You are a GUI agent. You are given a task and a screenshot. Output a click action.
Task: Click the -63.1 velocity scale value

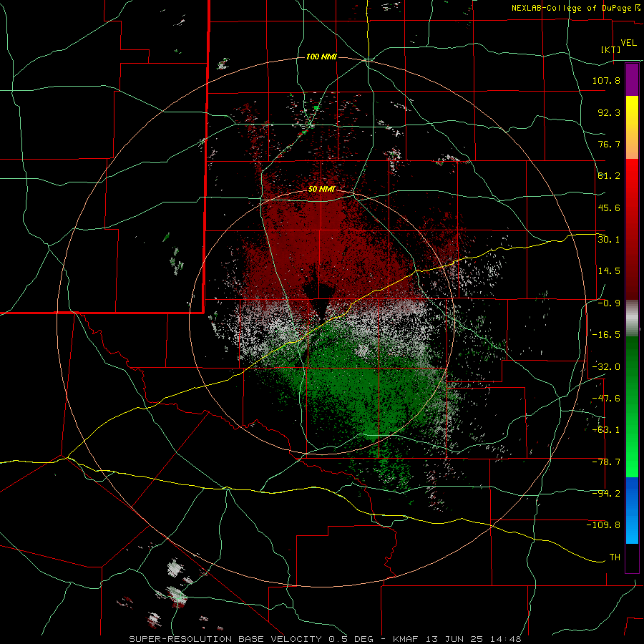(x=606, y=430)
